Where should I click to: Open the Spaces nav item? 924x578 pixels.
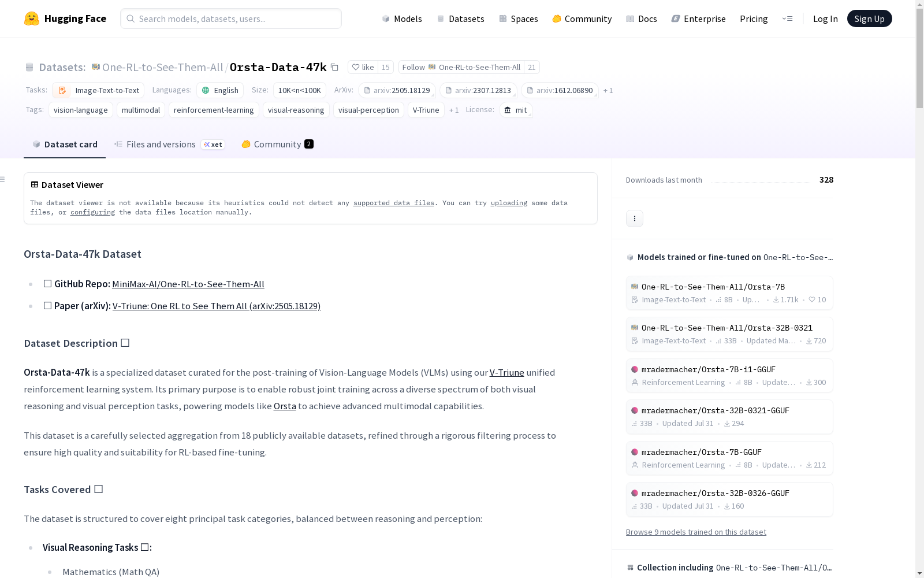point(519,18)
